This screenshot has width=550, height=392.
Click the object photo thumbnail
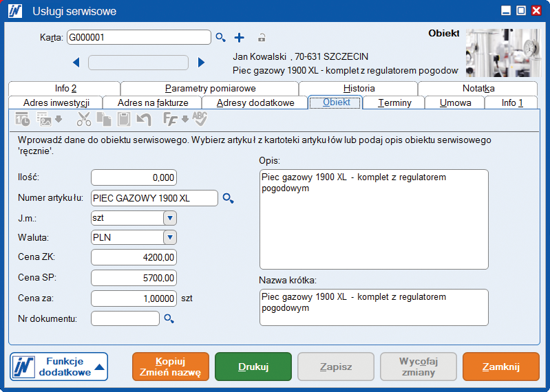tap(503, 52)
